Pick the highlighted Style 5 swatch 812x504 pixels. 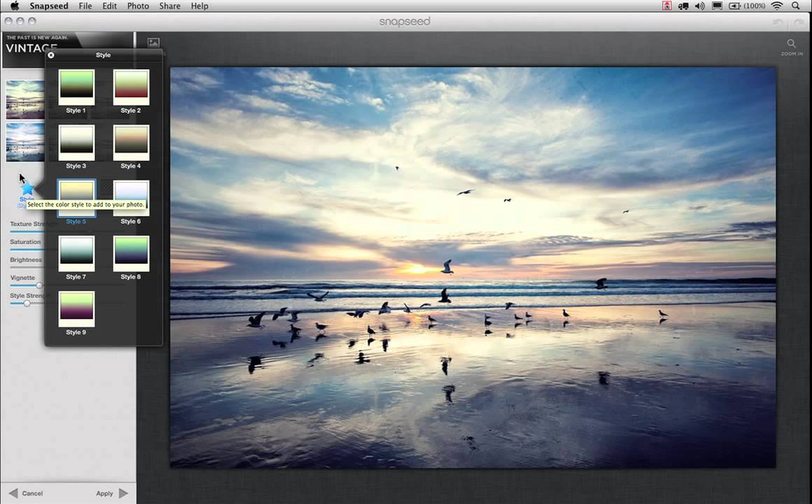[x=76, y=198]
